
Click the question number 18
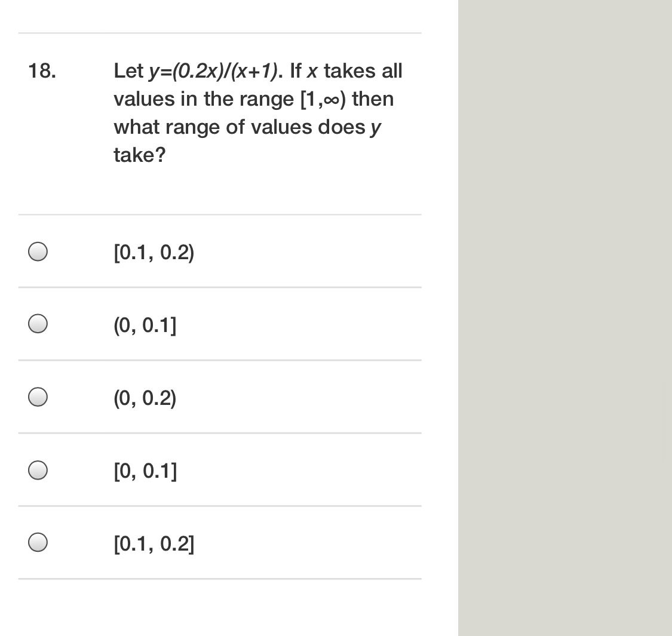coord(41,70)
